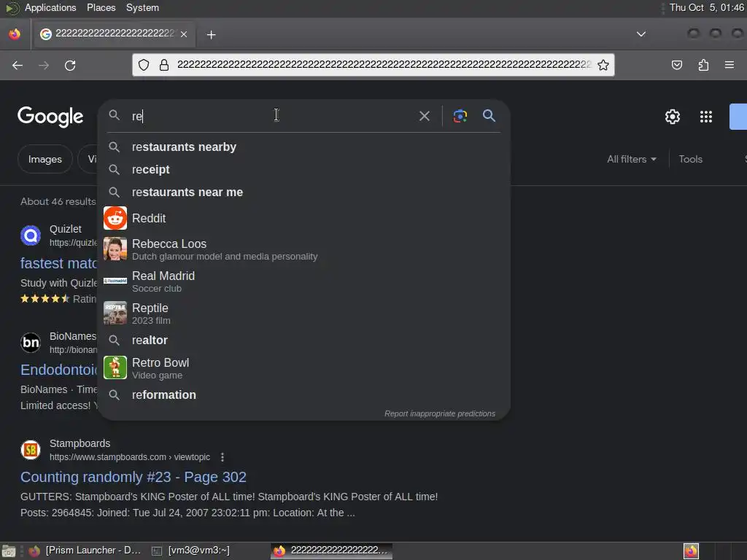Click the stampboards.com viewtopic URL
The image size is (747, 560).
(130, 457)
